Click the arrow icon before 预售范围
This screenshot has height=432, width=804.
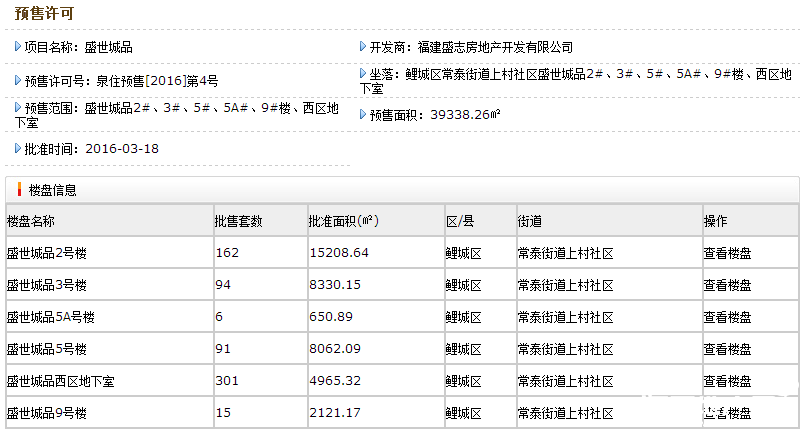point(18,108)
